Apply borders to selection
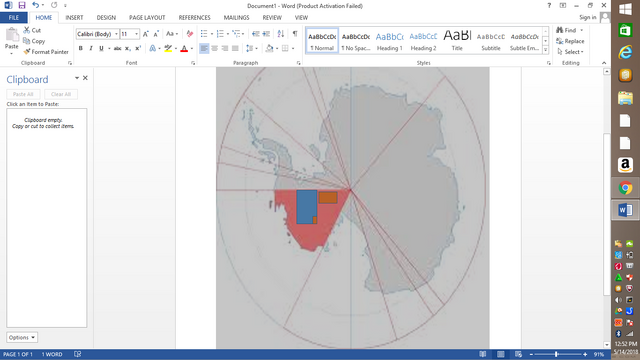 285,48
